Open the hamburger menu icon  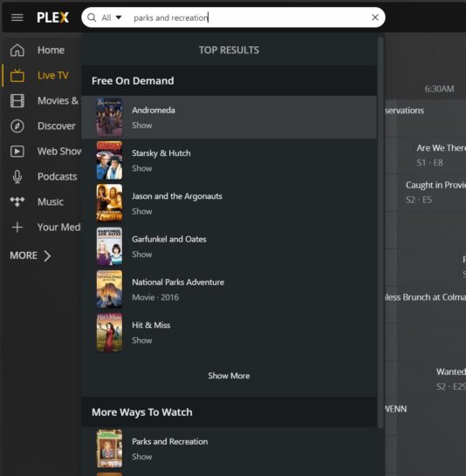(17, 17)
